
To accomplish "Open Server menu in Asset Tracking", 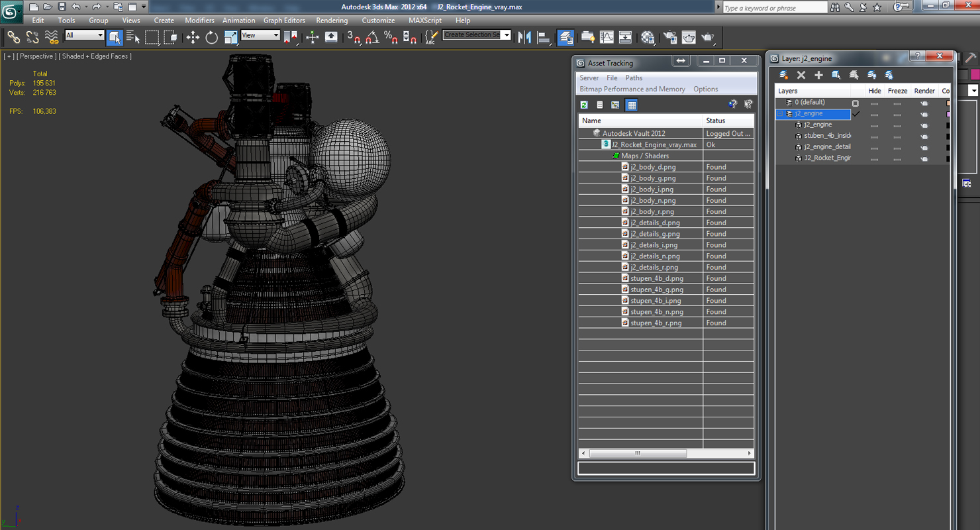I will pyautogui.click(x=589, y=78).
